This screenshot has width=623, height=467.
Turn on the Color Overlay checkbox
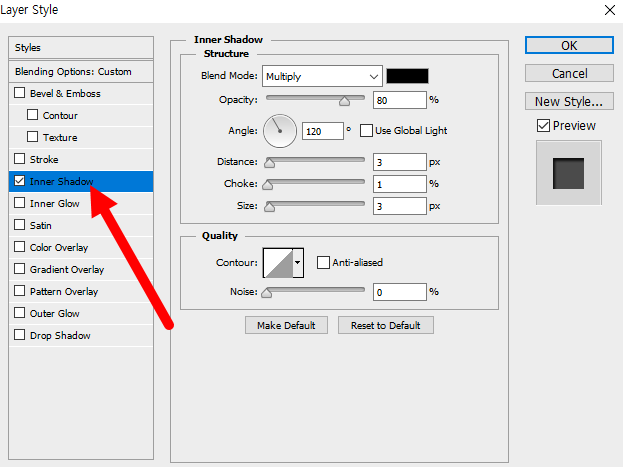(19, 247)
